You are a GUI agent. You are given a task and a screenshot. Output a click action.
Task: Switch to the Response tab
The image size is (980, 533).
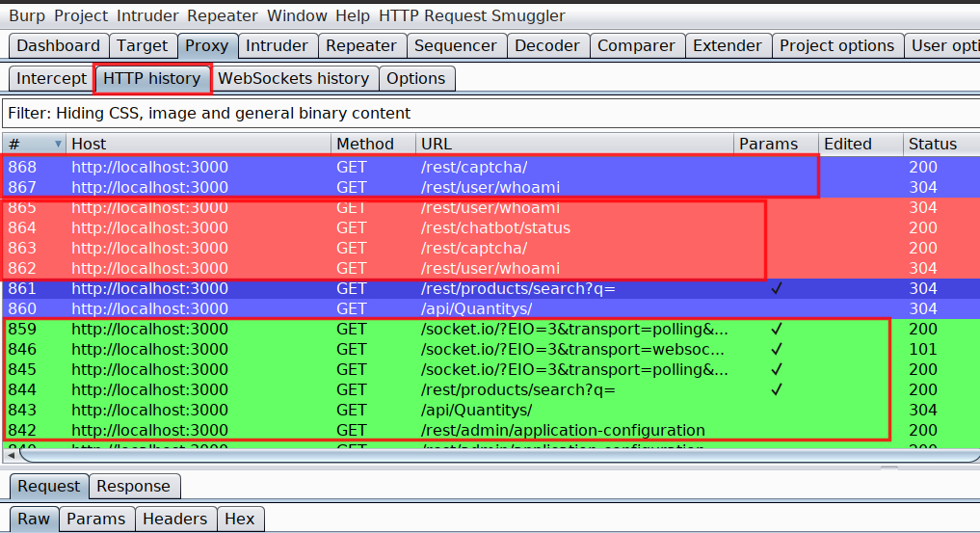tap(133, 486)
